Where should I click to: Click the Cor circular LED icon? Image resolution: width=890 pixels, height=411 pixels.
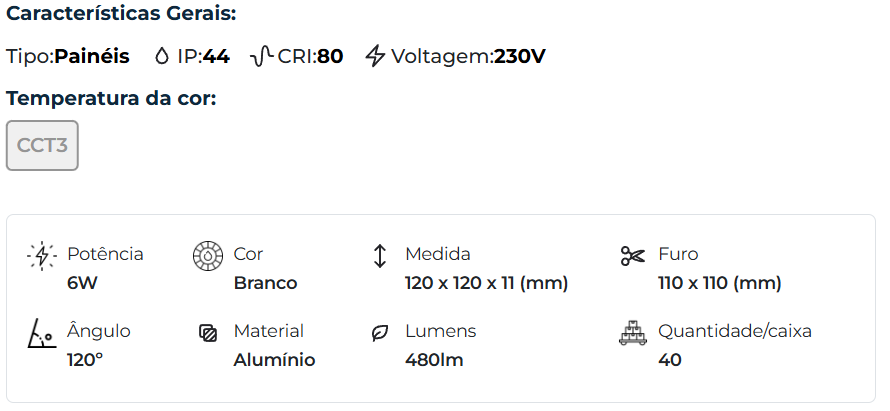tap(206, 256)
